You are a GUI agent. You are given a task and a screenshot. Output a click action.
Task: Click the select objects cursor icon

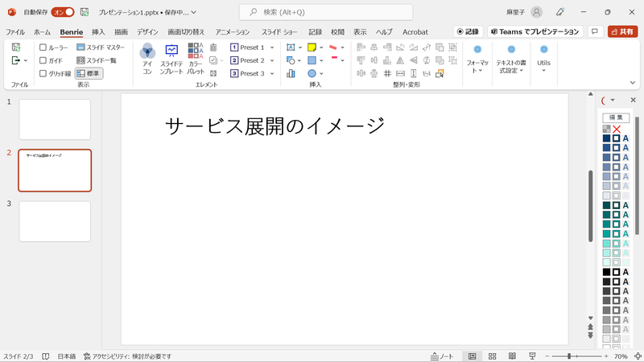(x=440, y=73)
